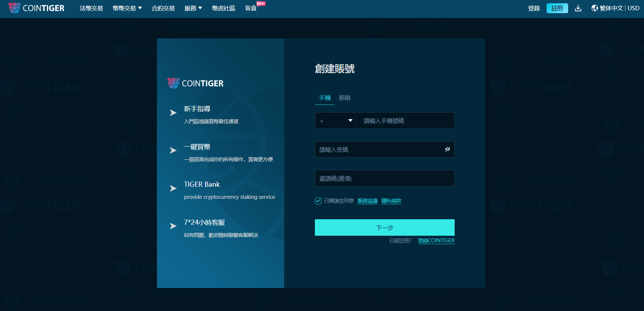Focus the phone number input field

pos(405,121)
